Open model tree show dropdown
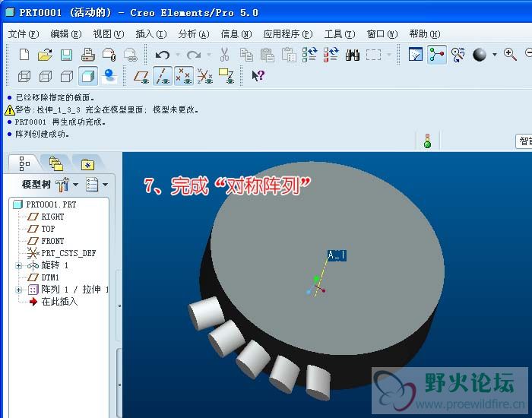This screenshot has width=532, height=418. [97, 185]
